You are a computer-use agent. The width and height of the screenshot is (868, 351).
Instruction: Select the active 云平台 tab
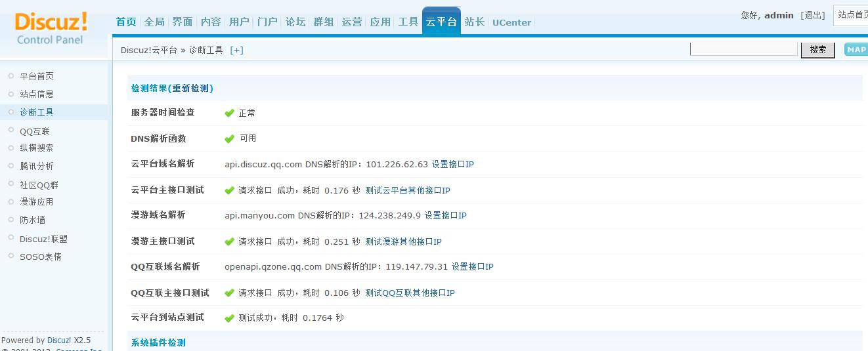441,22
